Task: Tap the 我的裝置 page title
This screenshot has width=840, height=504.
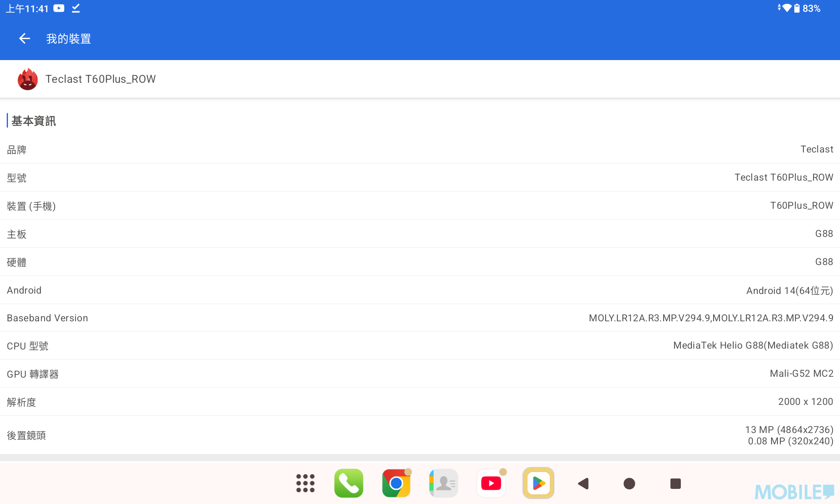Action: click(68, 39)
